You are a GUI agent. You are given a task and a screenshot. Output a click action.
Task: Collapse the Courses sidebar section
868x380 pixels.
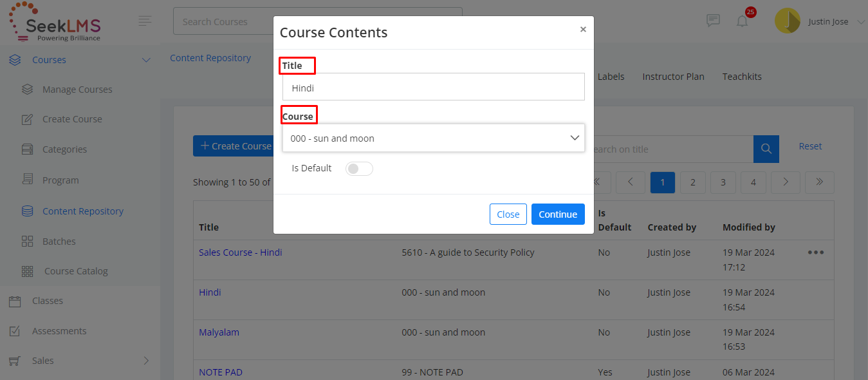(146, 60)
